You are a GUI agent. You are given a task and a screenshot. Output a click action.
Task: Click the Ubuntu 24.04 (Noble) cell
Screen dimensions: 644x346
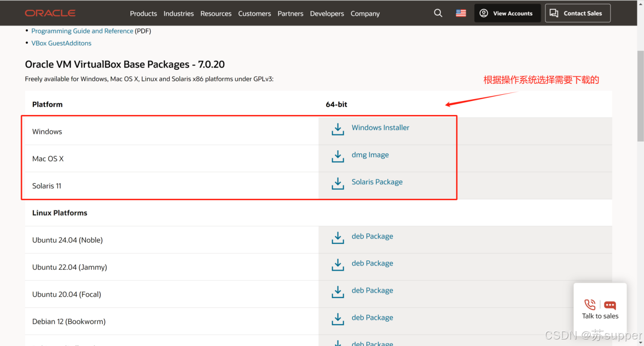click(x=172, y=240)
